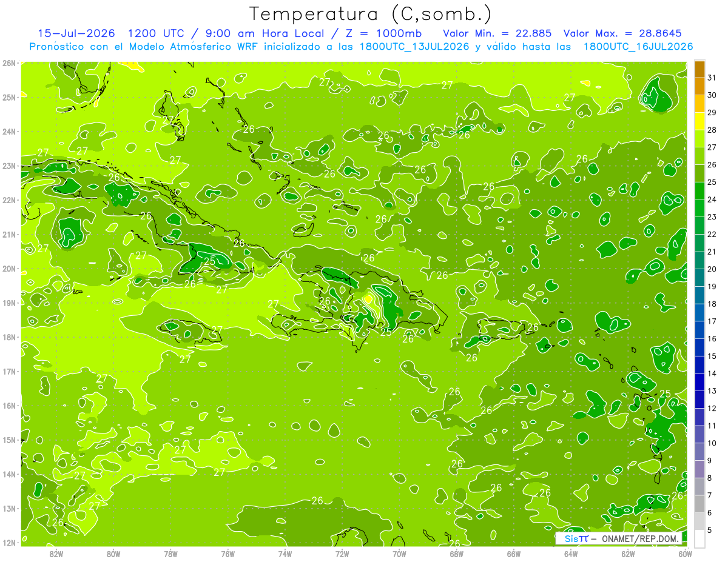728x562 pixels.
Task: Click the legend value 23 on colorbar
Action: click(x=712, y=217)
